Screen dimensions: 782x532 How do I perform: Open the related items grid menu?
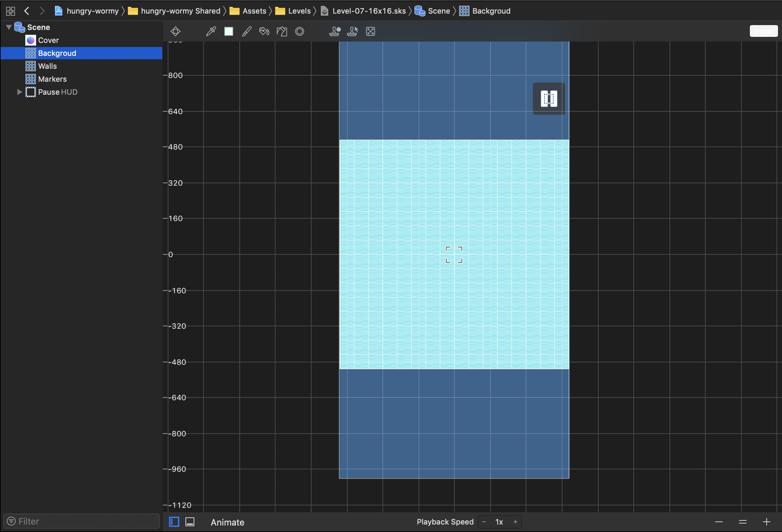[x=11, y=11]
